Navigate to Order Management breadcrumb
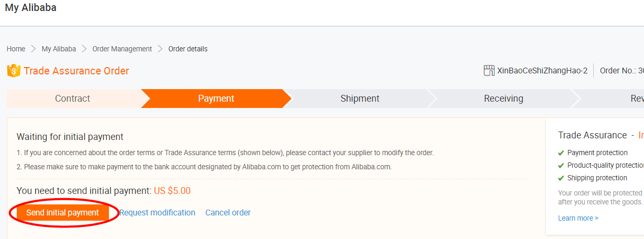644x239 pixels. pos(122,49)
